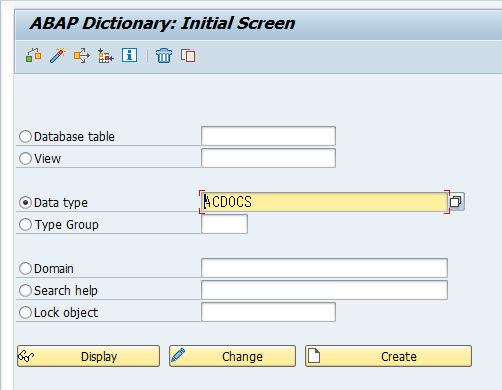Click the Delete trash can icon
This screenshot has width=502, height=390.
[164, 55]
